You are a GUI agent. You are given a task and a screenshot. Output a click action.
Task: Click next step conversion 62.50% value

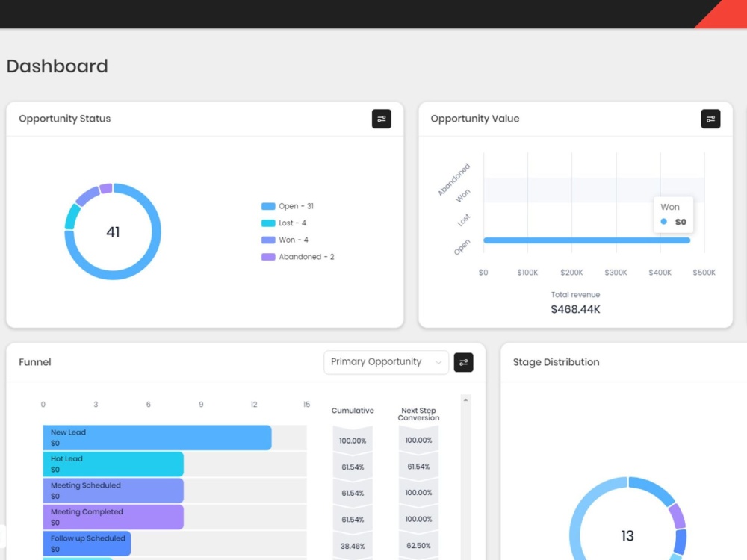pos(418,545)
